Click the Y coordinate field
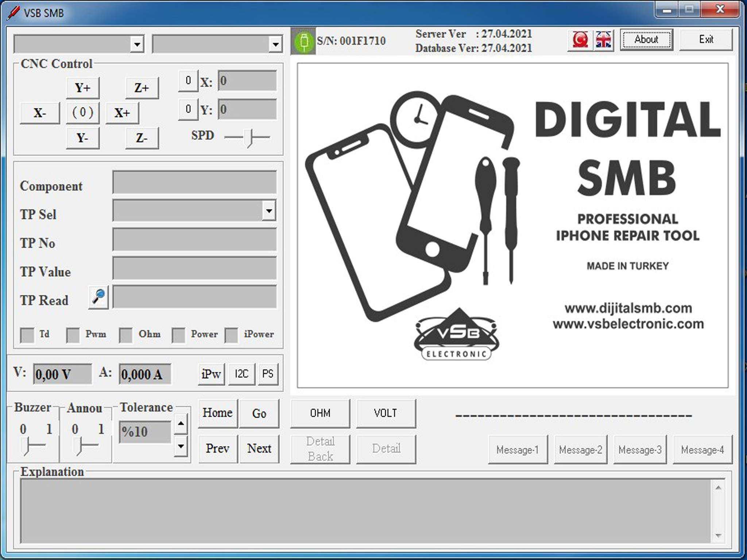Screen dimensions: 747x560 247,109
